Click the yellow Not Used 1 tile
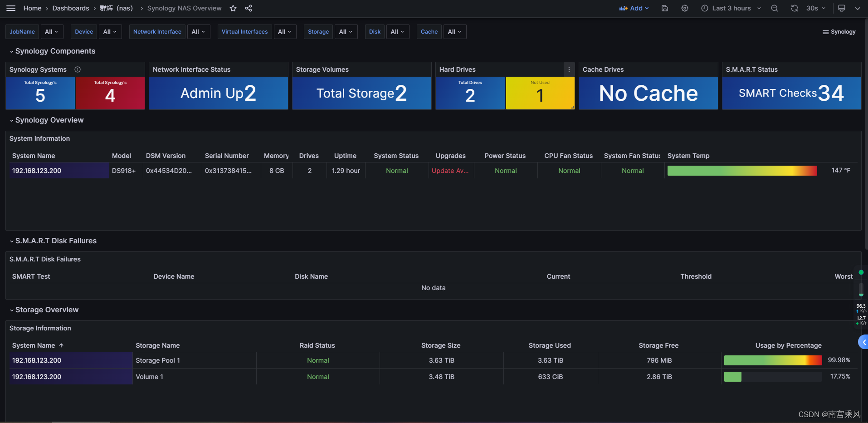Viewport: 868px width, 423px height. (540, 93)
